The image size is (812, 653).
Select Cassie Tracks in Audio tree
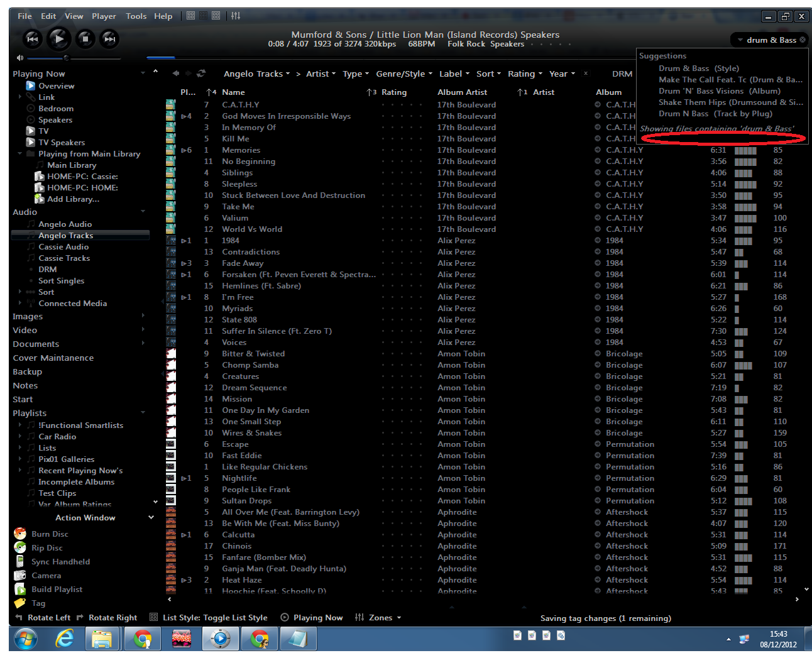point(64,258)
